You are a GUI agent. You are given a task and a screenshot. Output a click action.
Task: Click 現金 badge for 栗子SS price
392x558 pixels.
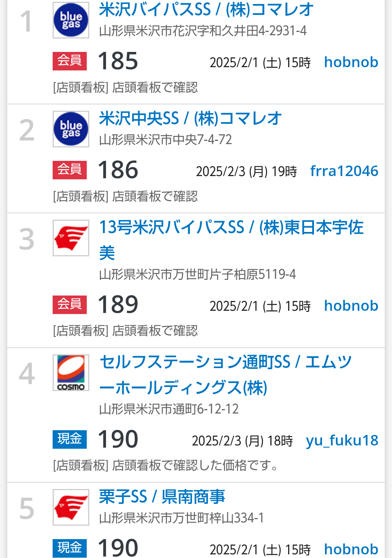(70, 547)
